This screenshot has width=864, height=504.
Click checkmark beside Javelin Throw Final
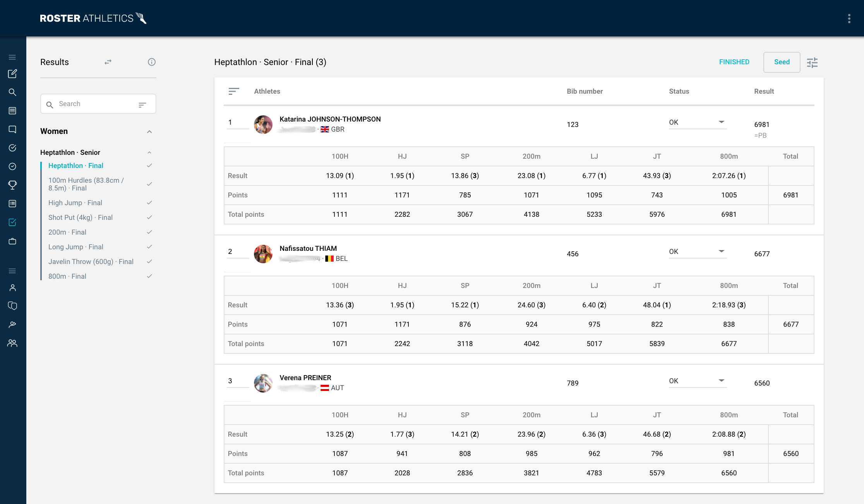click(x=149, y=261)
